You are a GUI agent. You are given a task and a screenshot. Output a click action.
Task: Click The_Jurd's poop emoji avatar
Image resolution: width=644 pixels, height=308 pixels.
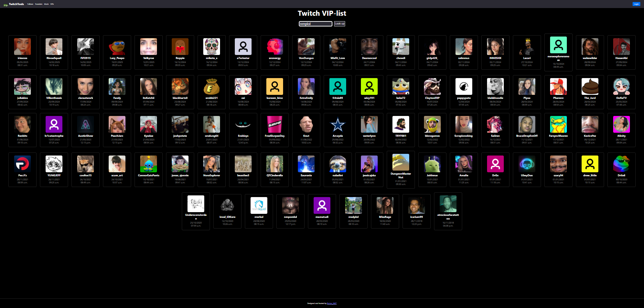tap(590, 86)
